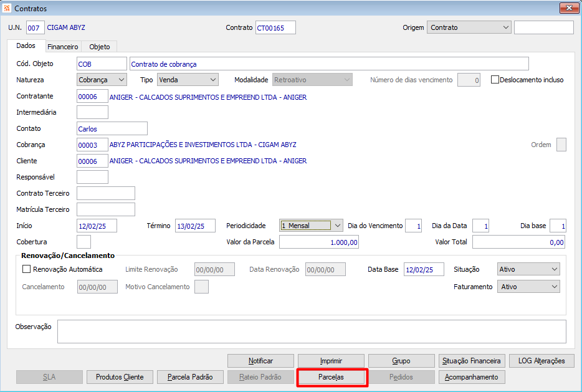Image resolution: width=582 pixels, height=392 pixels.
Task: Click the Renovação/Cancelamento group heading
Action: pyautogui.click(x=68, y=256)
